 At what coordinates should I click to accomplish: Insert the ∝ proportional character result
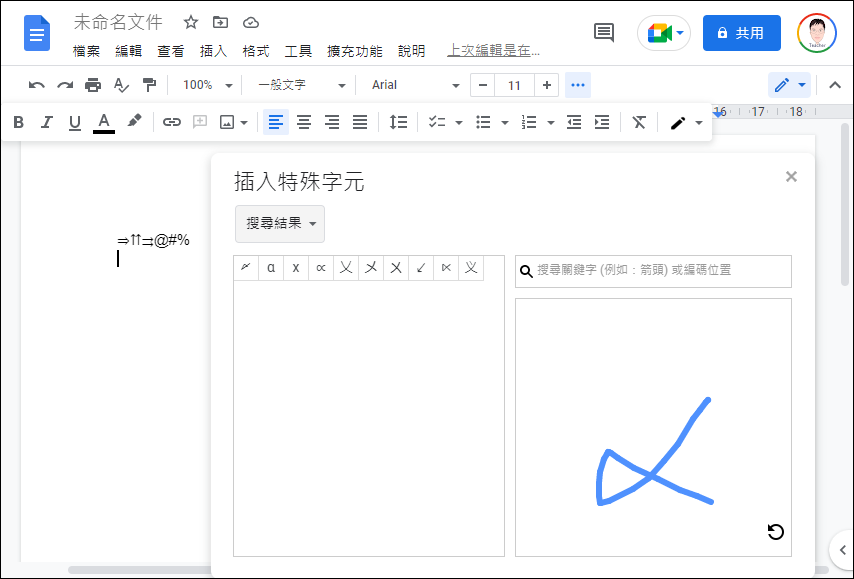tap(321, 267)
